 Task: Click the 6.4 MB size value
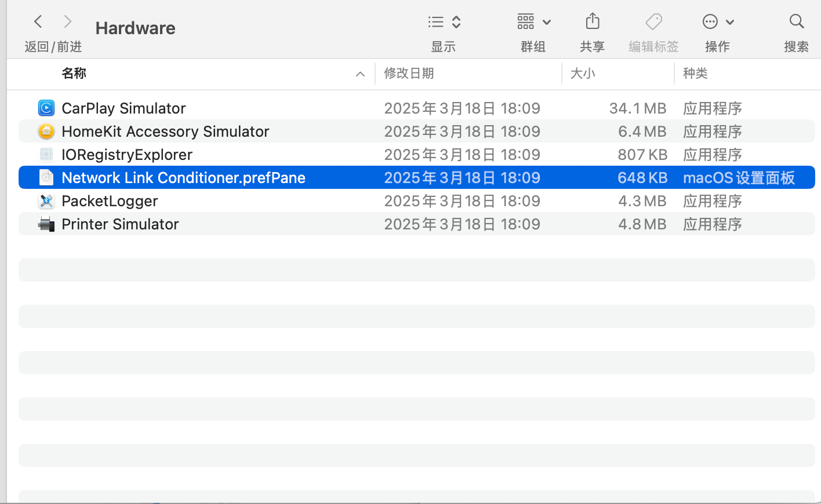coord(642,132)
